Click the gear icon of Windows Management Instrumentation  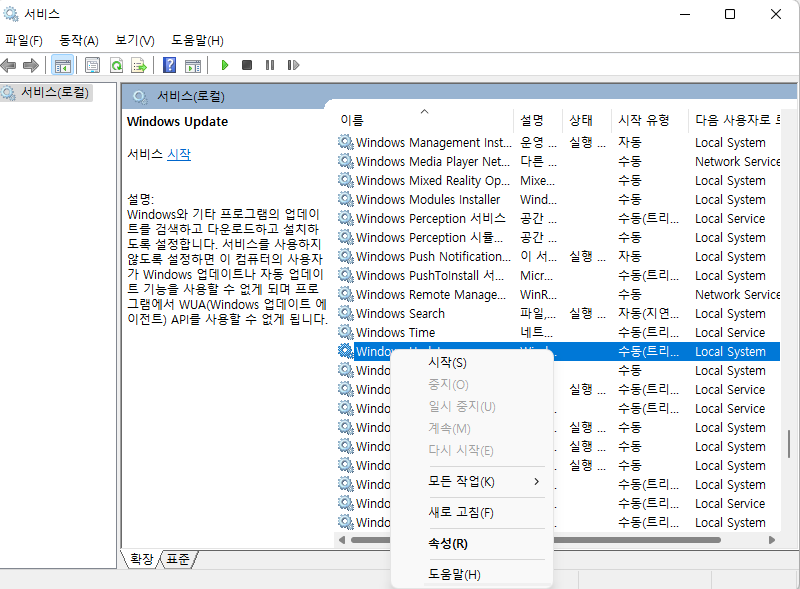pyautogui.click(x=346, y=142)
